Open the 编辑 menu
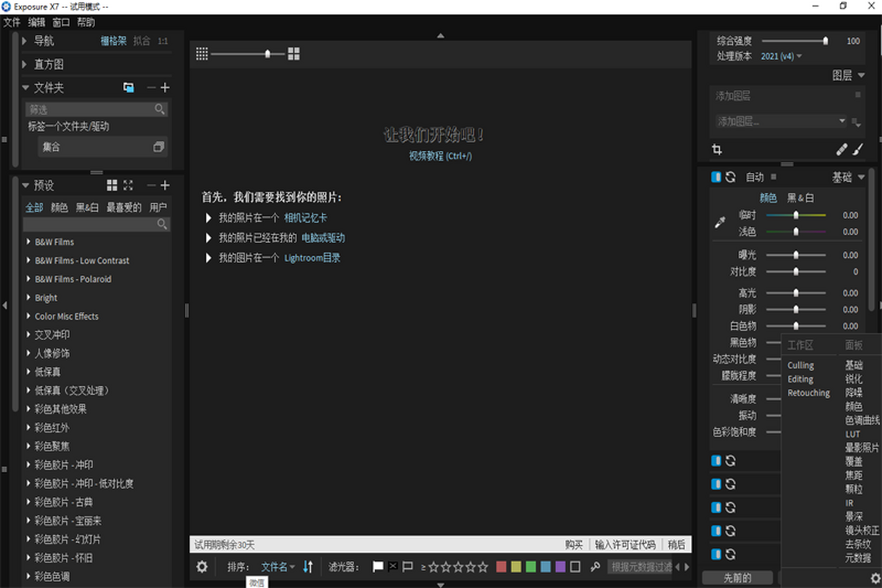The image size is (882, 588). [x=37, y=22]
